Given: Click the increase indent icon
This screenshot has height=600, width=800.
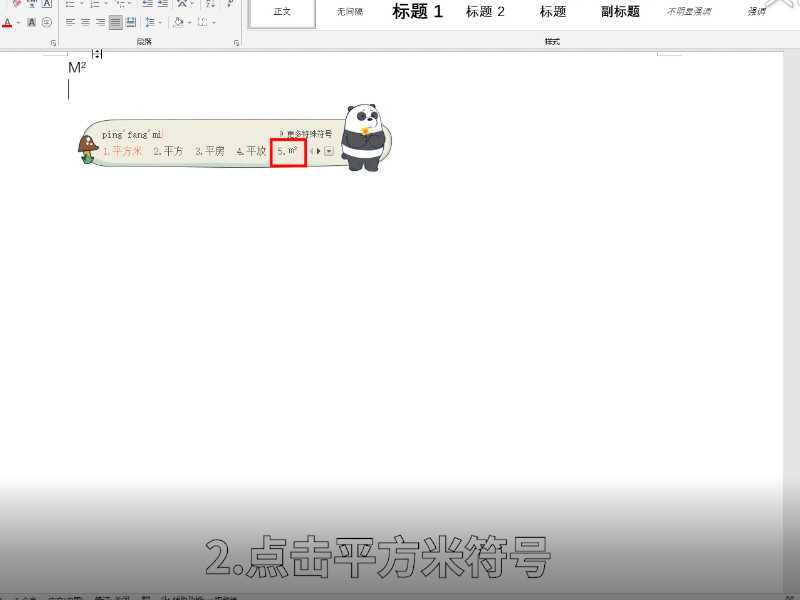Looking at the screenshot, I should pyautogui.click(x=163, y=5).
